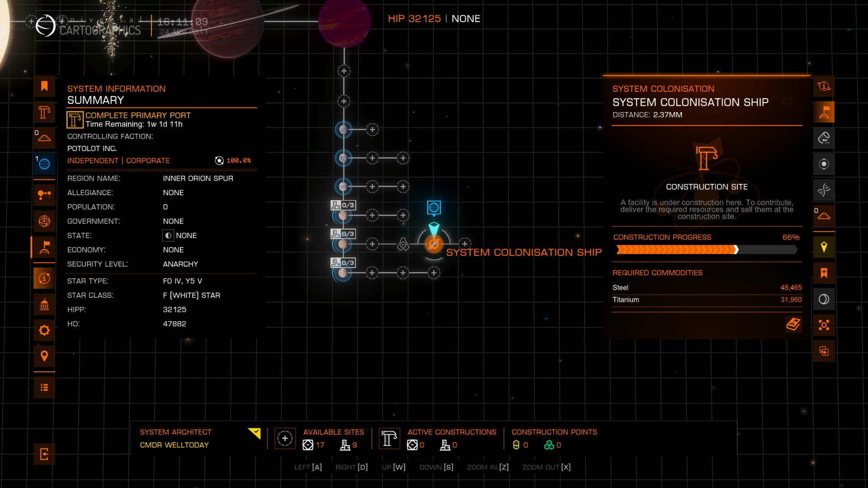Click the yellow construction points value
The height and width of the screenshot is (488, 868).
point(520,445)
